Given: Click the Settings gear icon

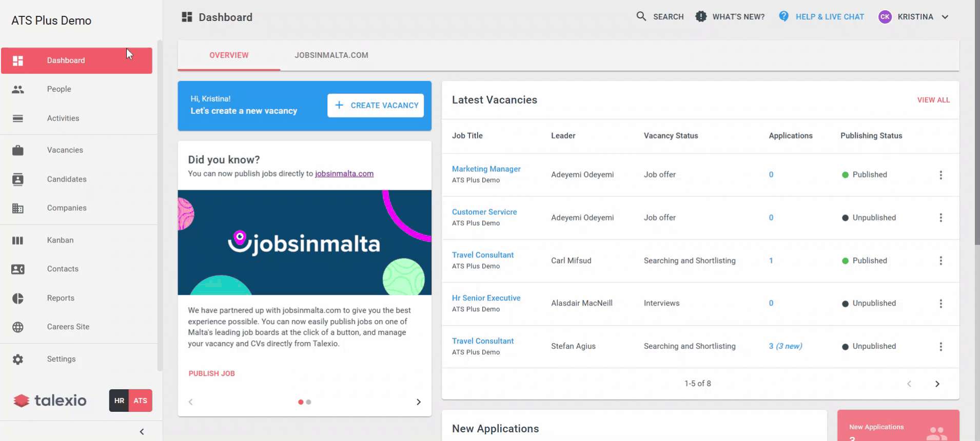Looking at the screenshot, I should (18, 359).
